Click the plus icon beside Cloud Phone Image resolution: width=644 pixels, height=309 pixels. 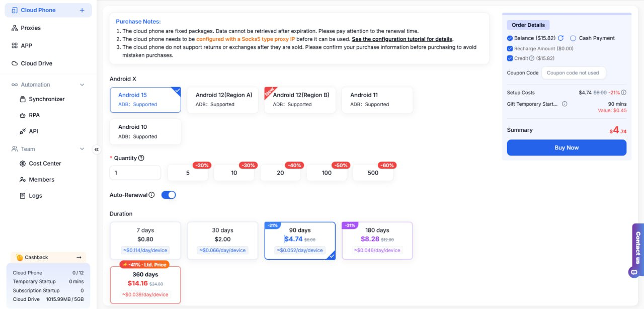tap(82, 10)
